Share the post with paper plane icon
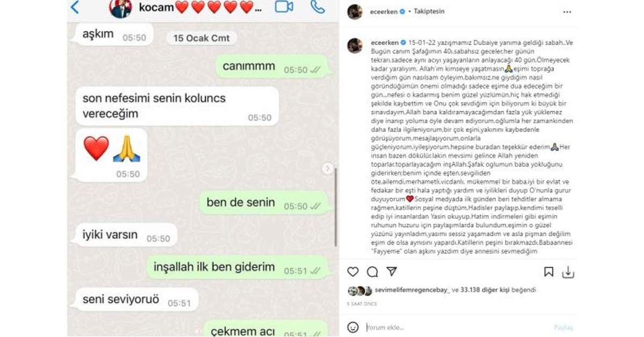The height and width of the screenshot is (337, 644). pos(392,272)
